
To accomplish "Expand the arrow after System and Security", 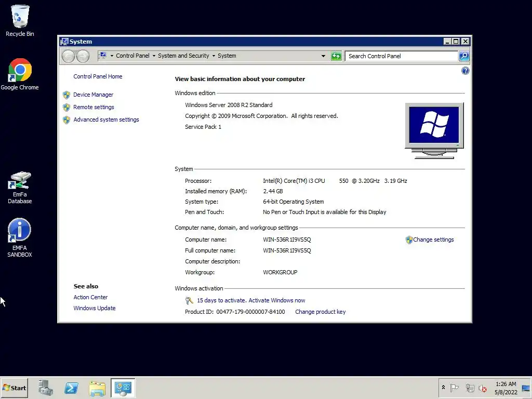I will click(x=214, y=56).
